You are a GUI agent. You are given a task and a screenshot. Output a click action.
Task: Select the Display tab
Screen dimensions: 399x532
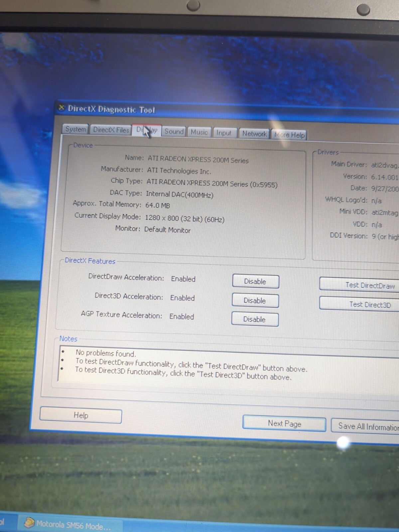pyautogui.click(x=147, y=130)
